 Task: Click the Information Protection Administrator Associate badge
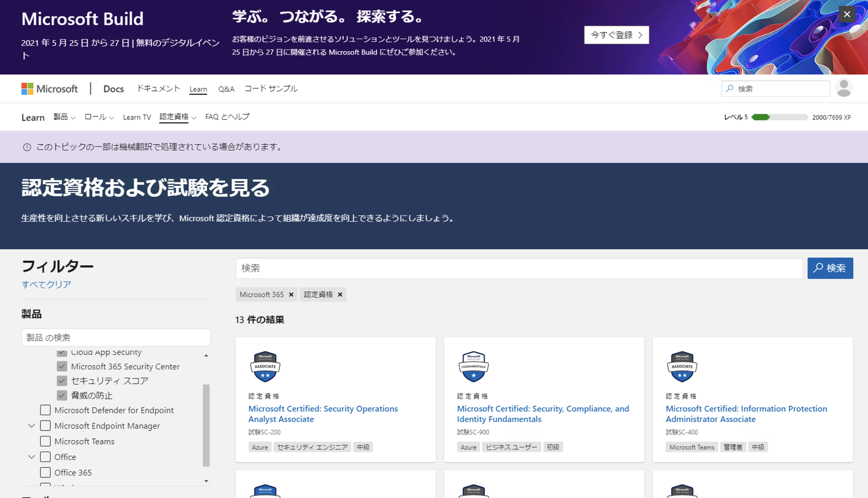point(682,366)
